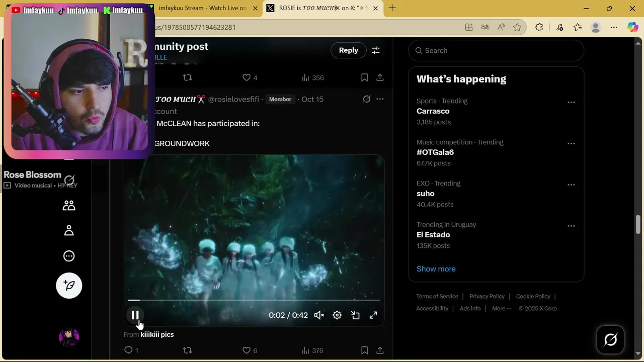Viewport: 644px width, 362px height.
Task: Repost the post with 376 views
Action: (x=188, y=350)
